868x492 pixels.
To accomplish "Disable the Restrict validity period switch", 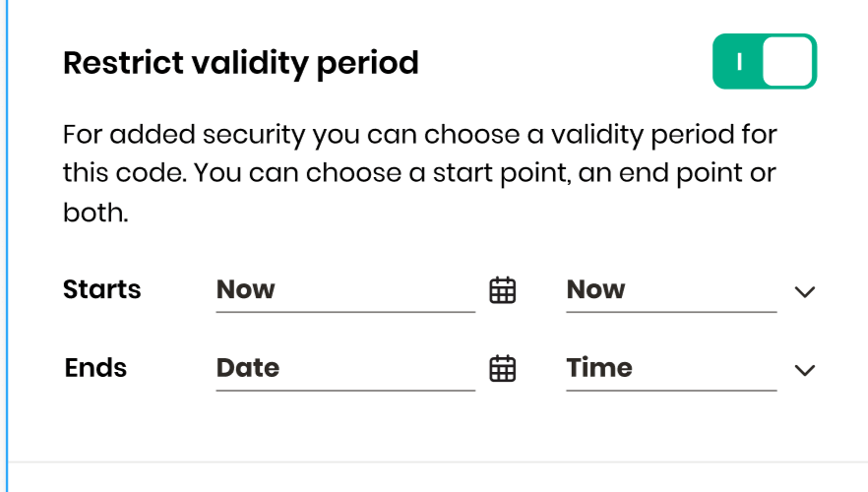I will (x=765, y=61).
